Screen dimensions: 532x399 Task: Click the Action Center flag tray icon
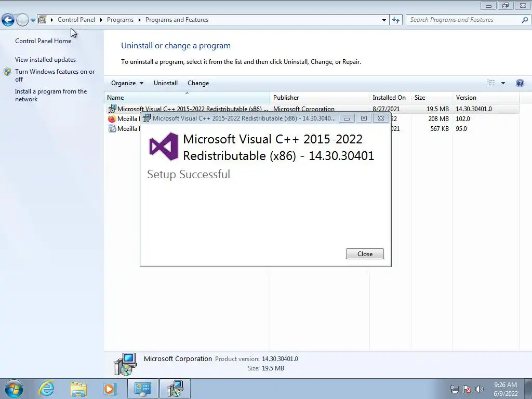pos(467,389)
